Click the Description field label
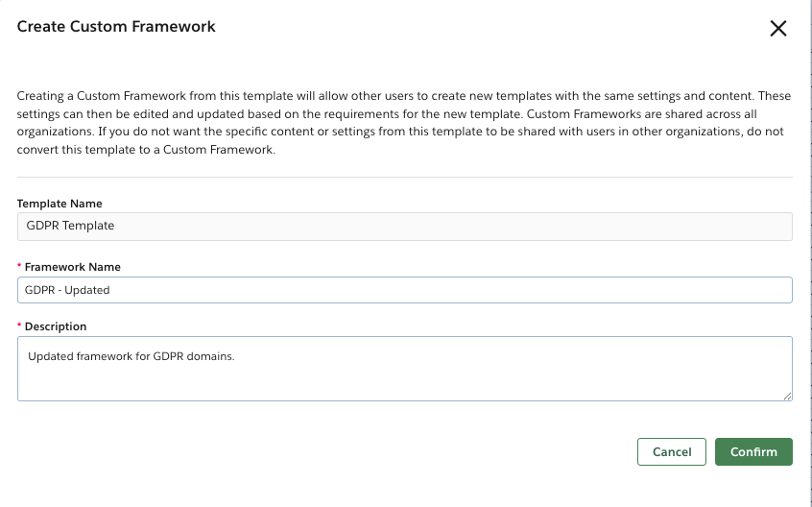 pos(56,326)
